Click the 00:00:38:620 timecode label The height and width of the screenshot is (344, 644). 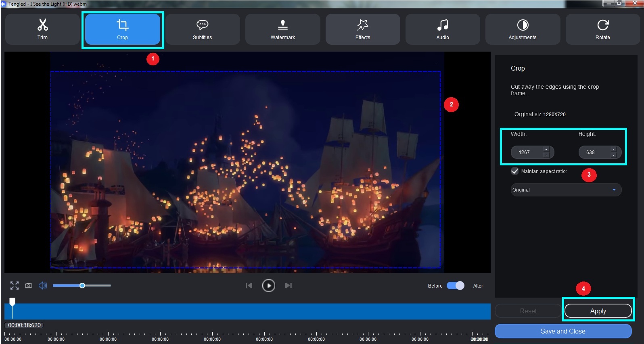pos(24,325)
